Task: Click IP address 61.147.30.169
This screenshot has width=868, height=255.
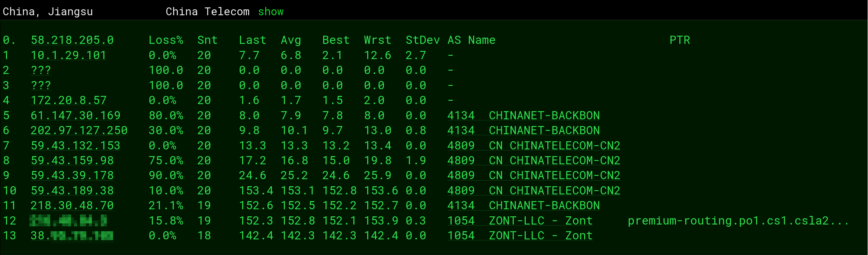Action: tap(76, 116)
